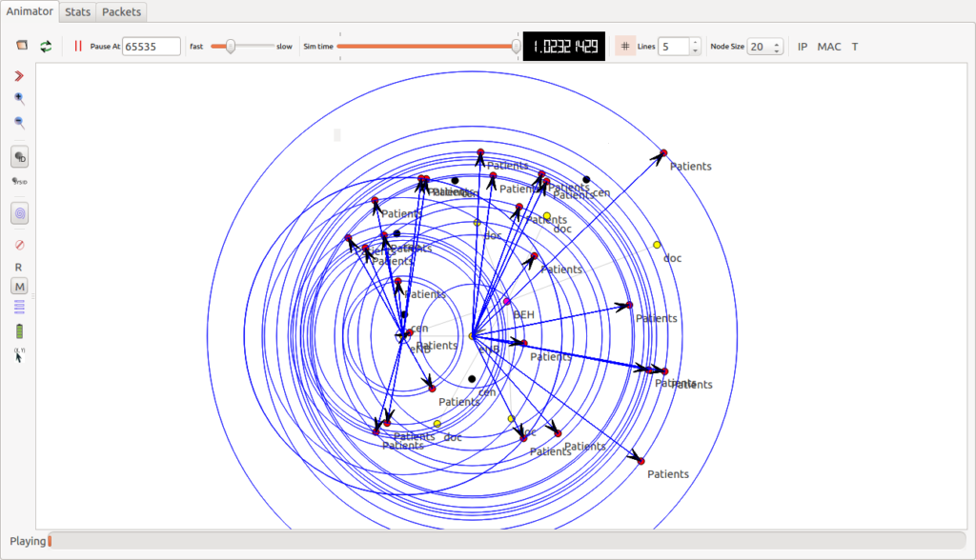Pause the animation playback

76,45
